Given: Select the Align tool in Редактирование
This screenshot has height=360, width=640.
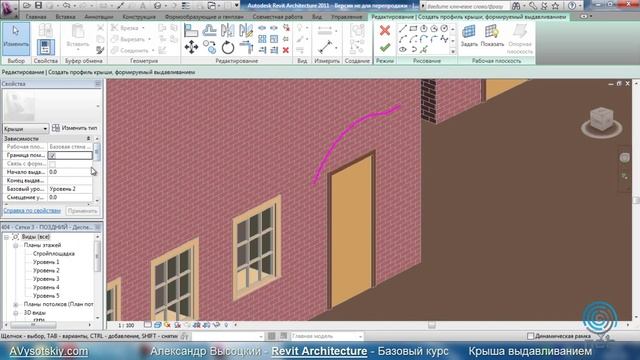Looking at the screenshot, I should pos(191,30).
